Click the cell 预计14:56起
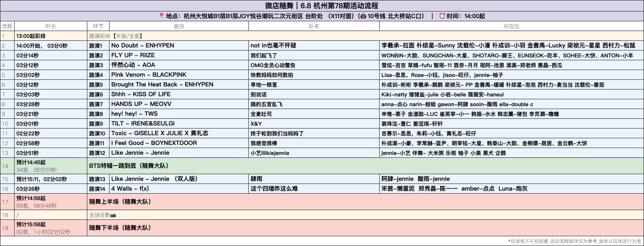Image resolution: width=644 pixels, height=246 pixels. pos(51,202)
